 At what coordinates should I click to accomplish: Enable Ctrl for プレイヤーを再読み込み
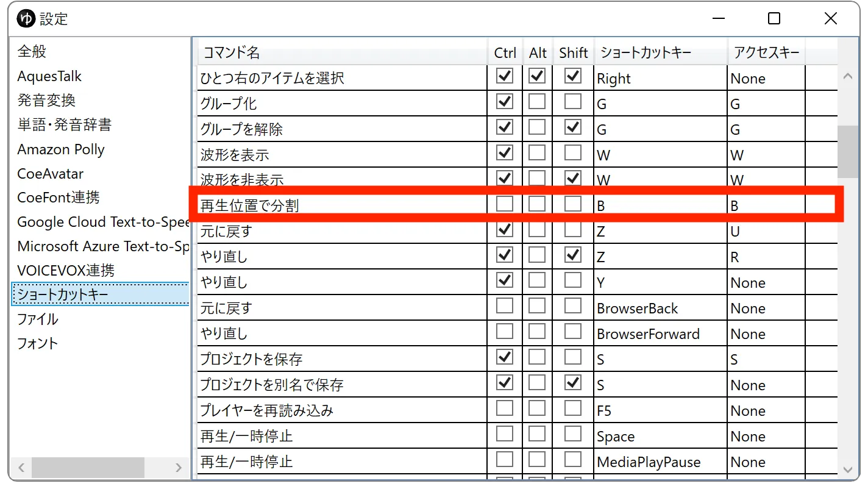[505, 409]
